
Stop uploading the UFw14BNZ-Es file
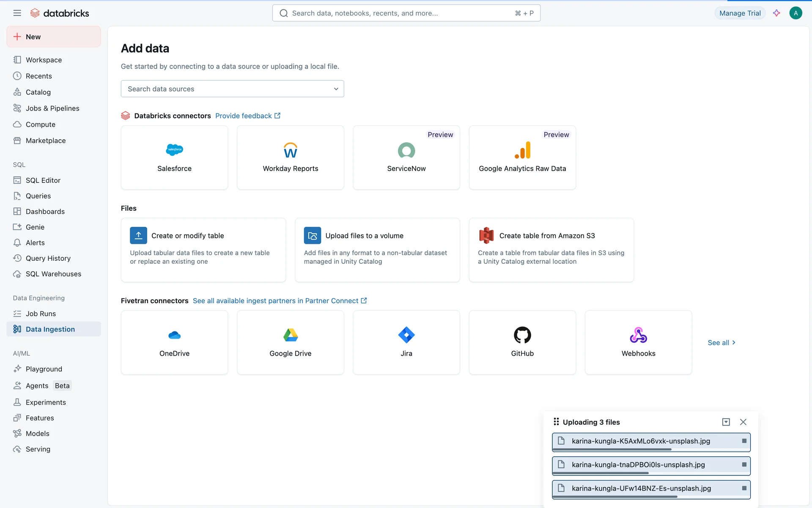click(x=744, y=489)
